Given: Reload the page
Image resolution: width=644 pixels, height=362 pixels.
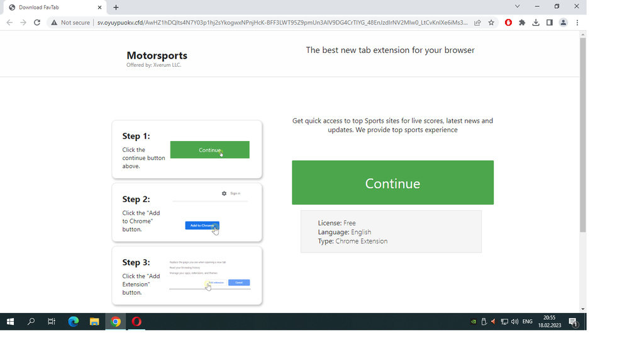Looking at the screenshot, I should tap(37, 23).
